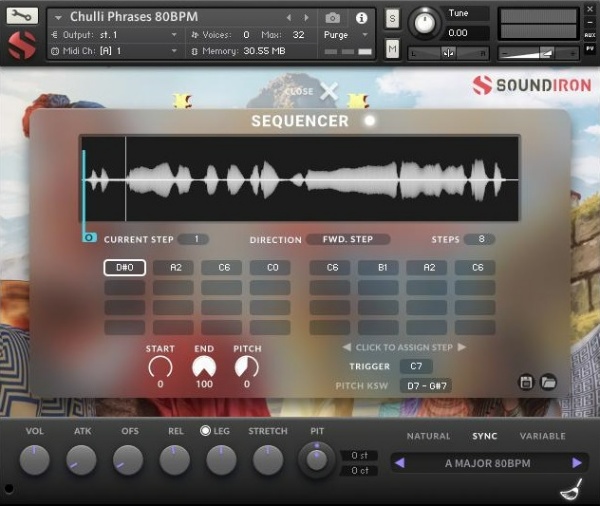Select sequencer step B1
Image resolution: width=600 pixels, height=506 pixels.
(x=378, y=268)
